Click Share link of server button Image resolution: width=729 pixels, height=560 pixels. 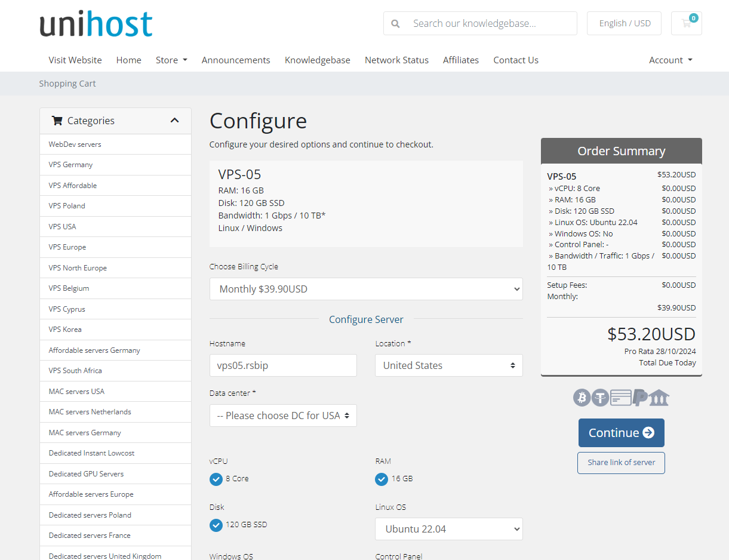pos(621,463)
